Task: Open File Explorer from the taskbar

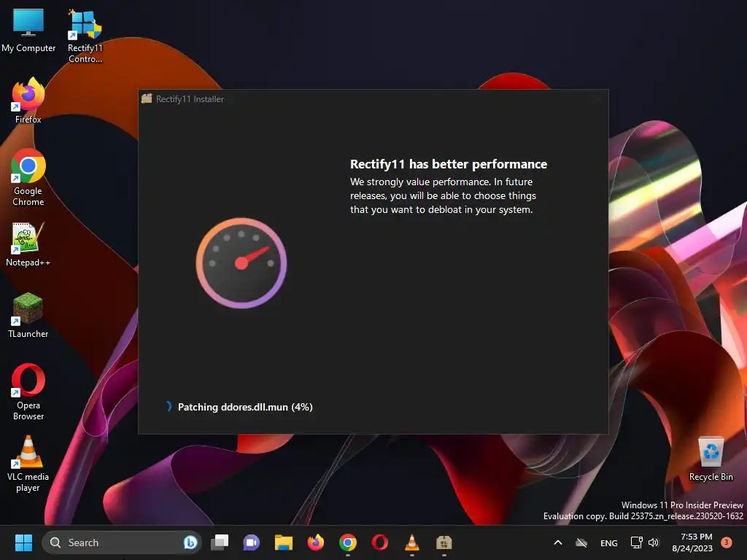Action: 284,542
